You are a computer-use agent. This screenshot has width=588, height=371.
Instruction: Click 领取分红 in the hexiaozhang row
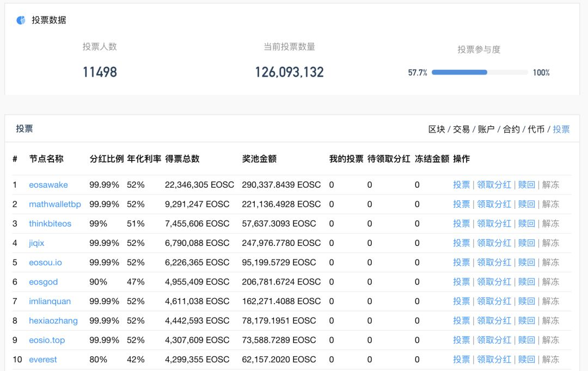pos(494,321)
